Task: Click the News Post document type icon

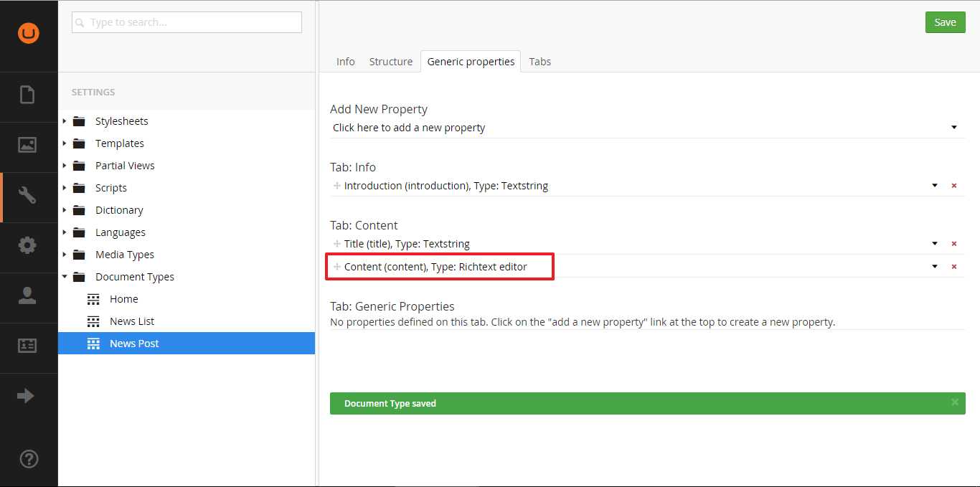Action: [93, 344]
